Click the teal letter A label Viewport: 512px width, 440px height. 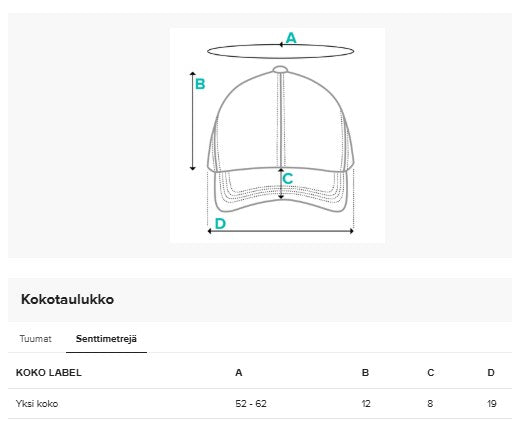click(291, 38)
